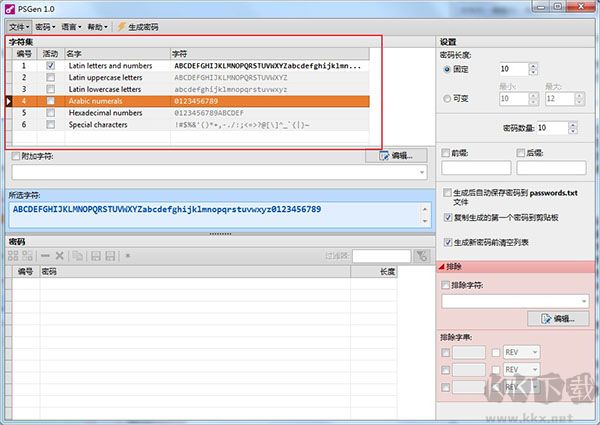Select the Hexadecimal numbers row

coord(191,113)
